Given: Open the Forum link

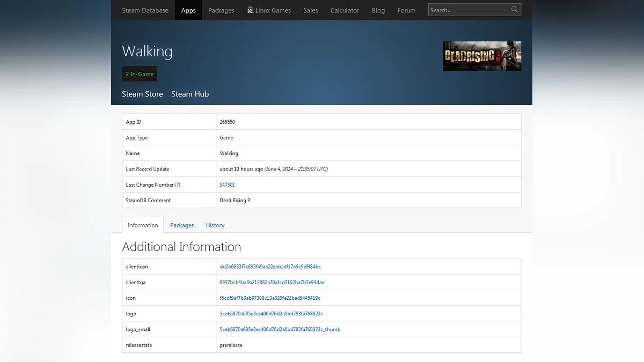Looking at the screenshot, I should 406,10.
